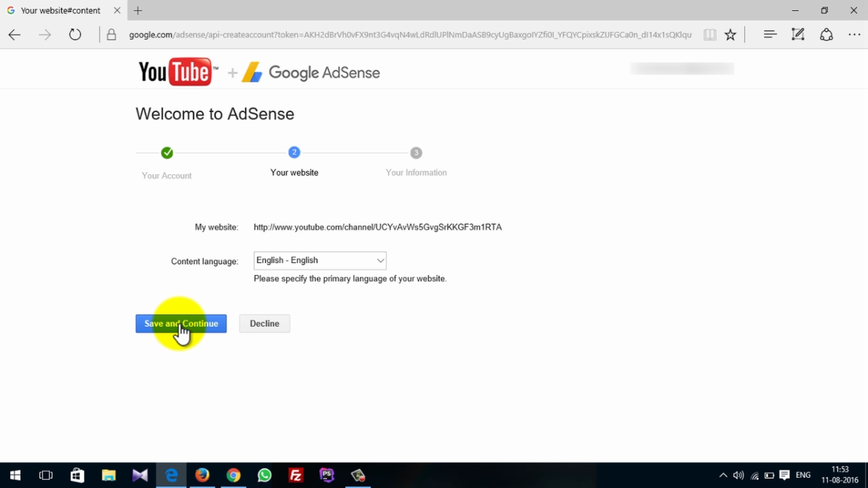Viewport: 868px width, 488px height.
Task: Open Task View in taskbar
Action: point(46,475)
